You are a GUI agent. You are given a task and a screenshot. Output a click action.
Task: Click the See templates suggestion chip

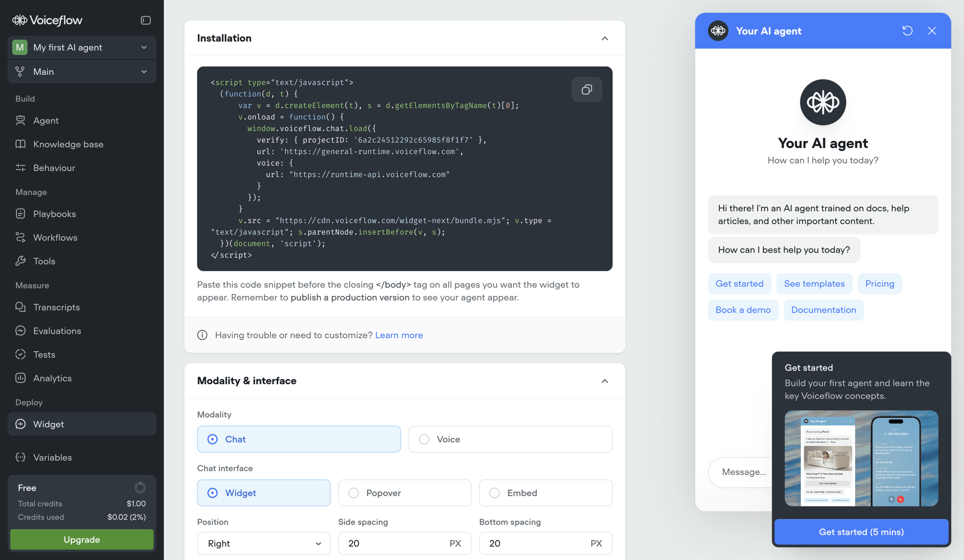point(814,284)
